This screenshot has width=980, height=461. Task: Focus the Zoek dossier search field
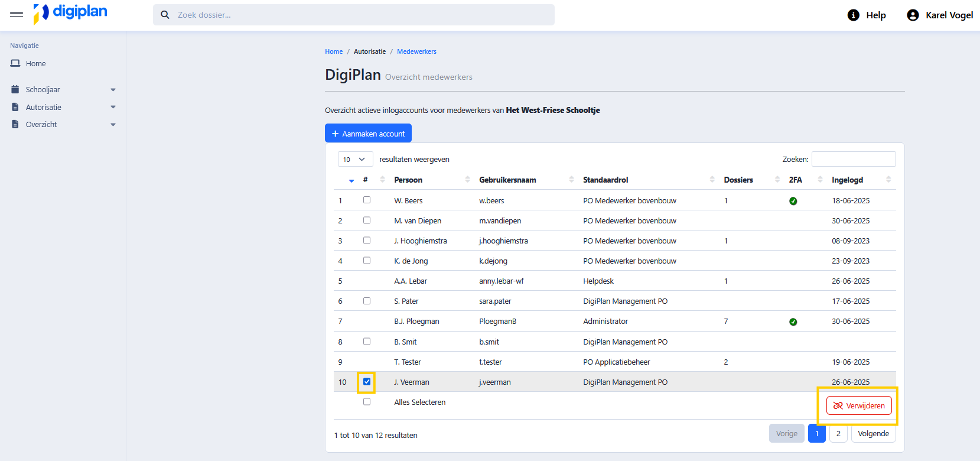click(354, 15)
